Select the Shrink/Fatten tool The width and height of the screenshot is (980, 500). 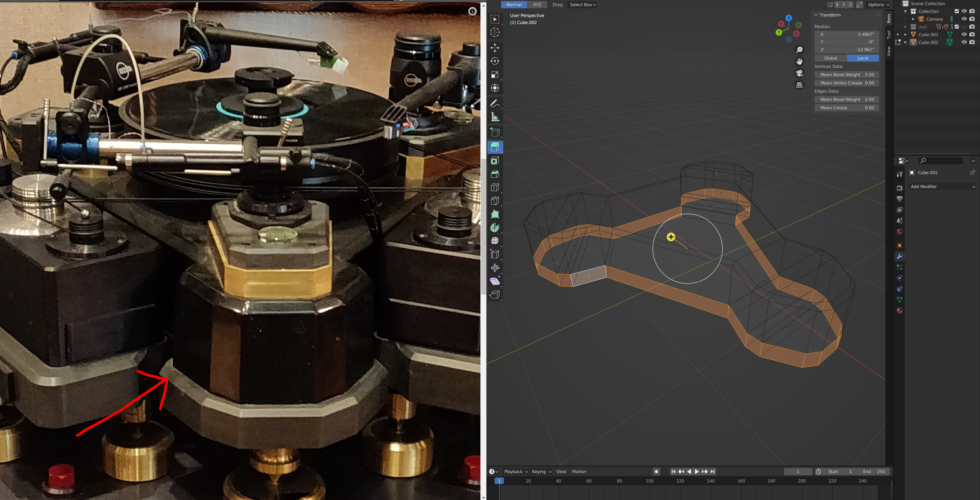tap(495, 268)
